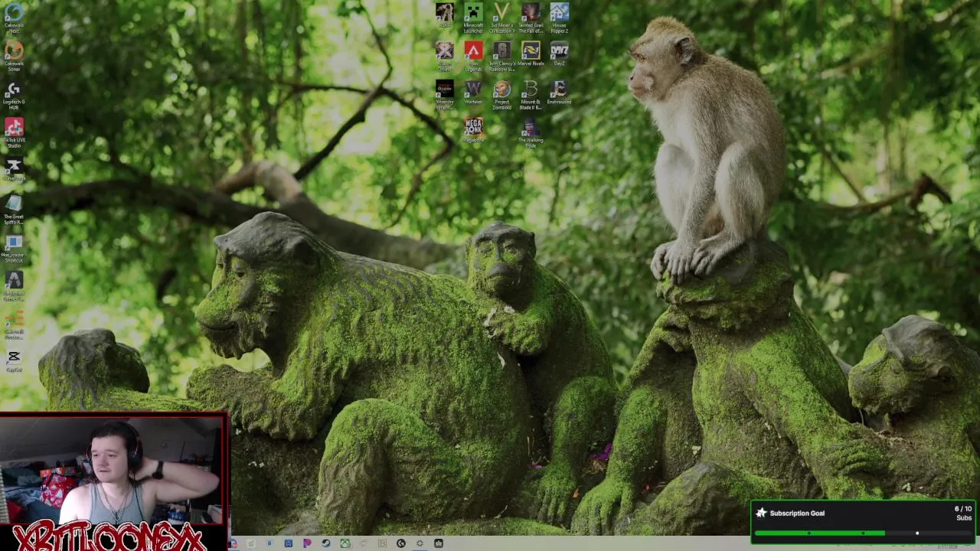980x551 pixels.
Task: Open the Cakewalk Sonar shortcut
Action: pyautogui.click(x=14, y=57)
